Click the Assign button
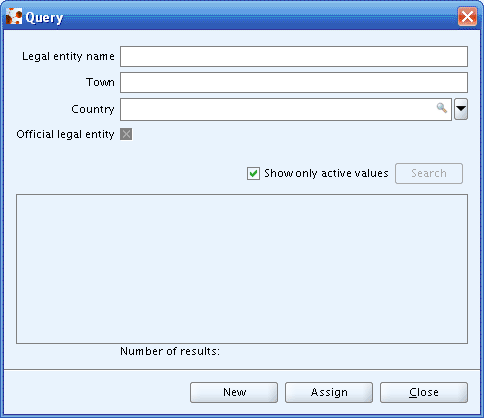The width and height of the screenshot is (484, 418). coord(329,392)
